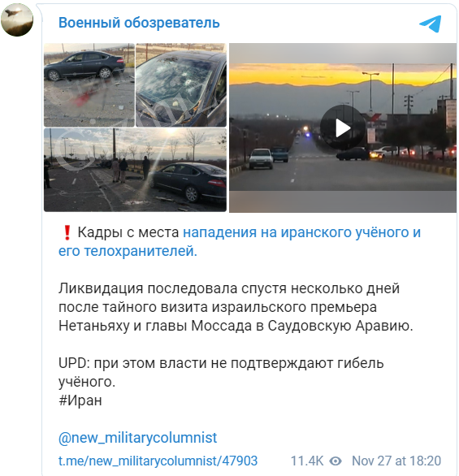Viewport: 459px width, 476px height.
Task: Click the UPD update paragraph text
Action: [221, 373]
